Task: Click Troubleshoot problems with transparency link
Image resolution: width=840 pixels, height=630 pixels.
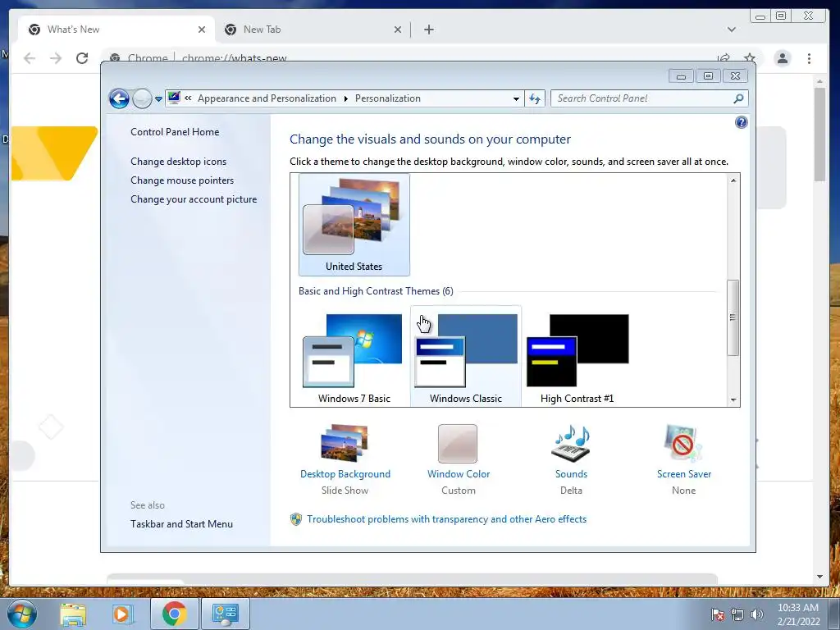Action: [446, 519]
